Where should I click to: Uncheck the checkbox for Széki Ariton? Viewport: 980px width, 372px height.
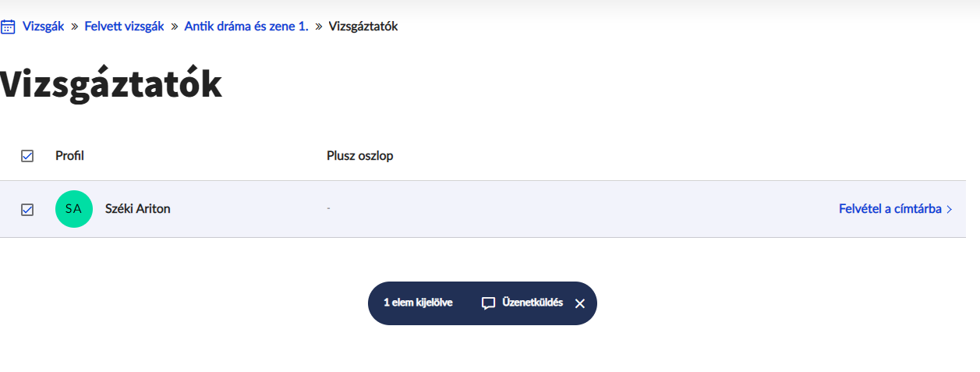pyautogui.click(x=27, y=210)
